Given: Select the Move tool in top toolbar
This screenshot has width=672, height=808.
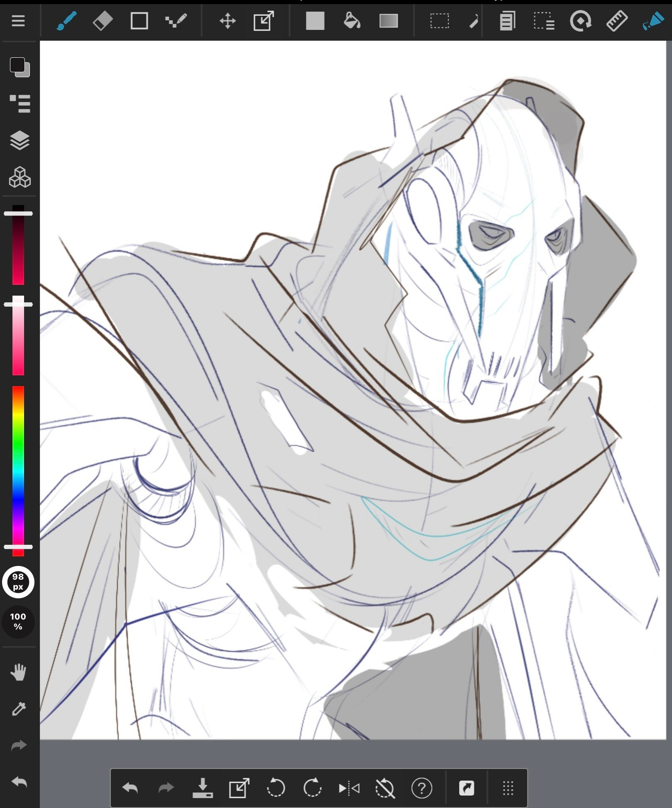Looking at the screenshot, I should (x=227, y=21).
